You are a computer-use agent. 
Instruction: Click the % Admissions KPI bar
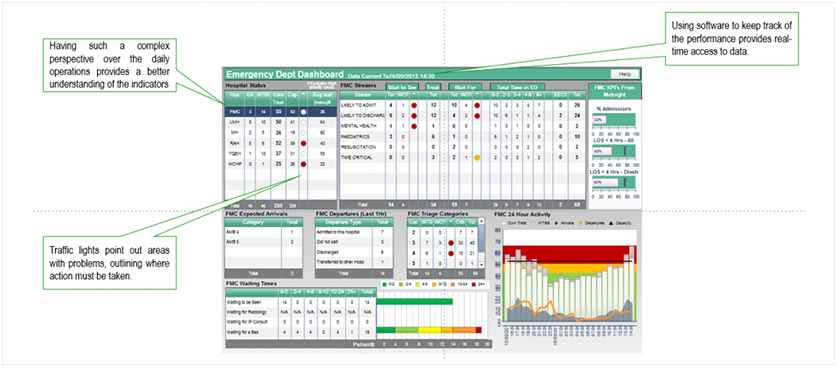pyautogui.click(x=613, y=120)
